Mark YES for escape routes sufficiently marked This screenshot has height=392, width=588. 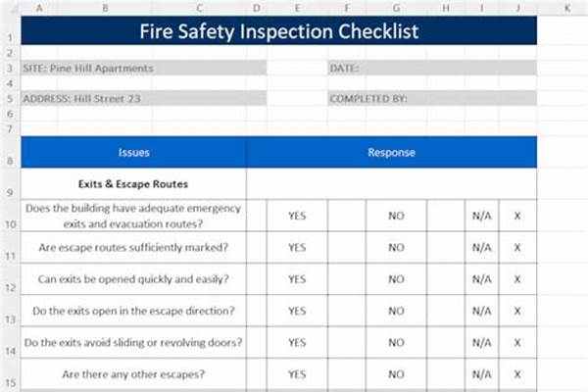pyautogui.click(x=298, y=248)
